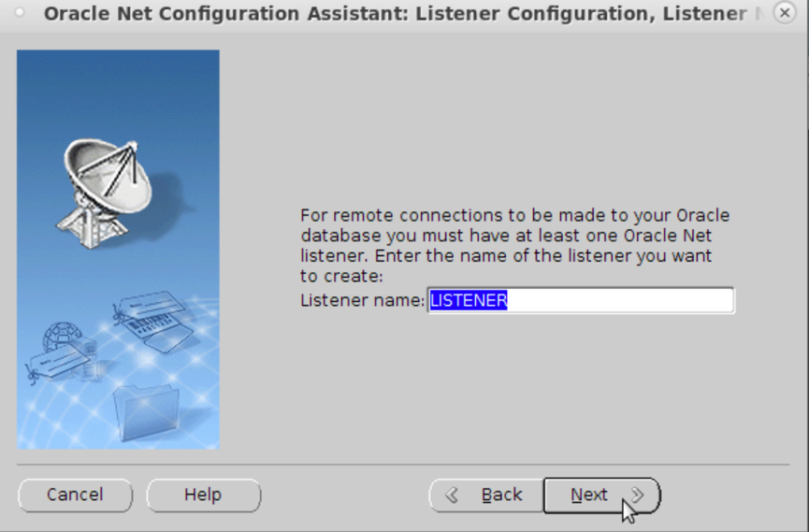Click the Next button

click(601, 496)
